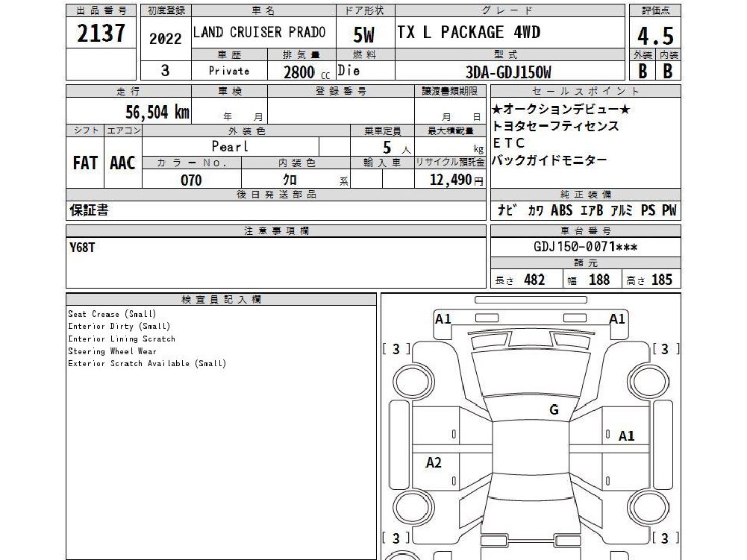Select the color number 070
Image resolution: width=747 pixels, height=560 pixels.
click(191, 180)
